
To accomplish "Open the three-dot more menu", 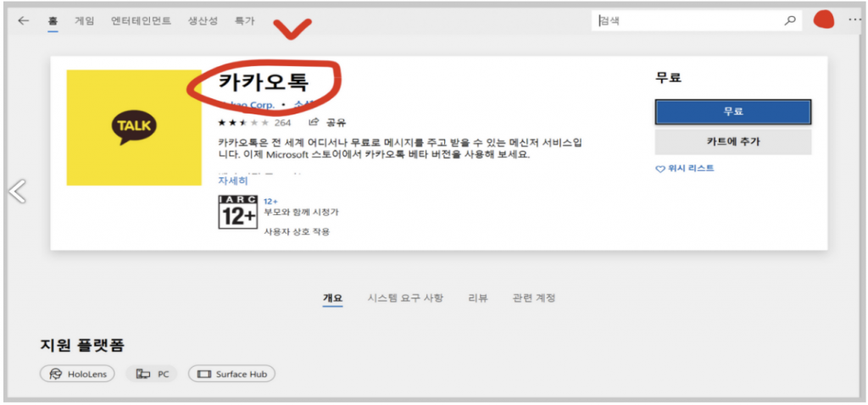I will tap(854, 20).
